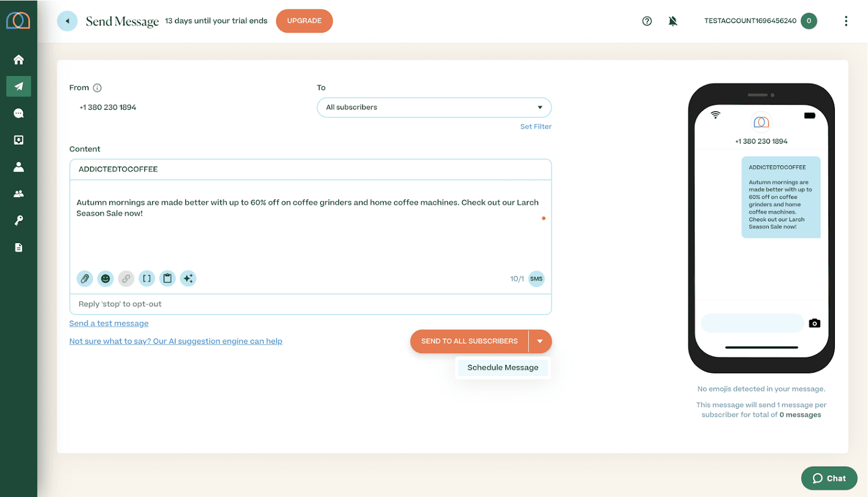The image size is (868, 497).
Task: Click the ADDICTEDTOCOFFEE title field
Action: [x=310, y=169]
